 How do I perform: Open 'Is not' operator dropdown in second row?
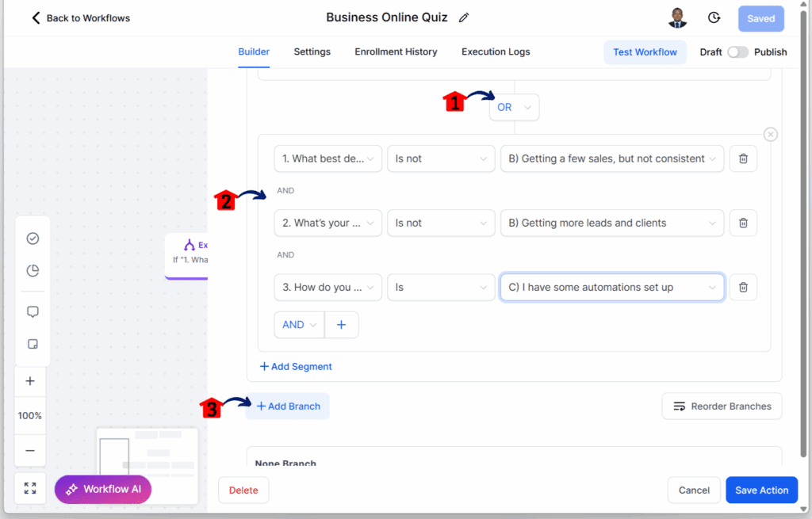point(441,223)
